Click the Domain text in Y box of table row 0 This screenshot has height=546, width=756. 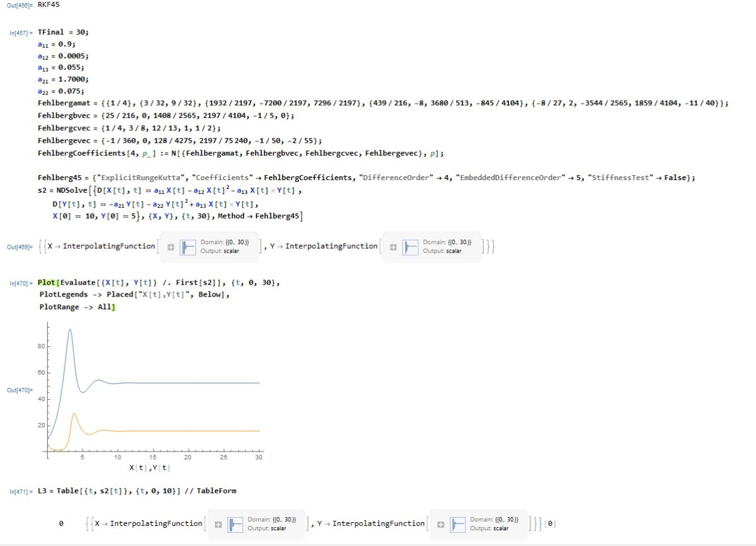[494, 519]
